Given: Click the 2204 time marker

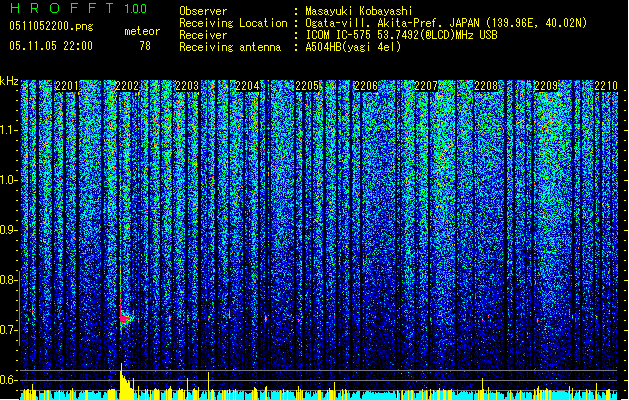Looking at the screenshot, I should tap(247, 86).
